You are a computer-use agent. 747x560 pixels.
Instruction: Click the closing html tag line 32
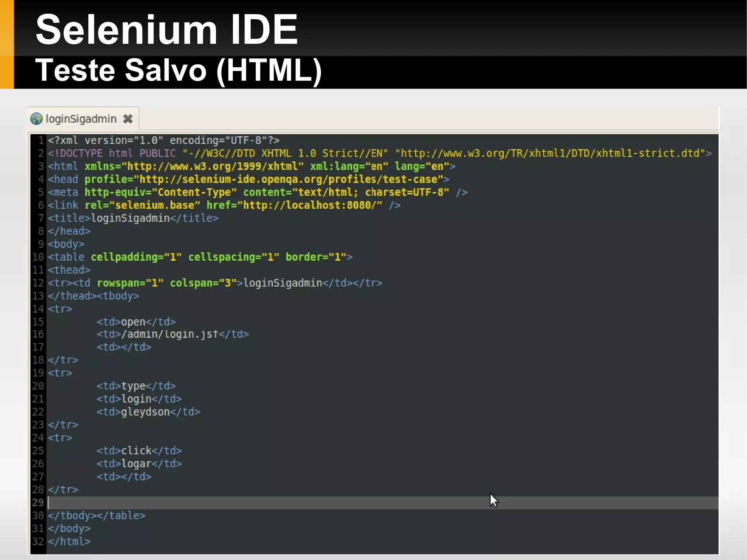[x=69, y=541]
